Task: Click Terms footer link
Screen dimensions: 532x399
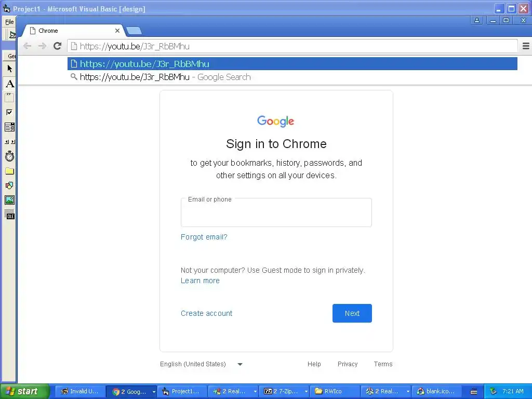Action: [383, 364]
